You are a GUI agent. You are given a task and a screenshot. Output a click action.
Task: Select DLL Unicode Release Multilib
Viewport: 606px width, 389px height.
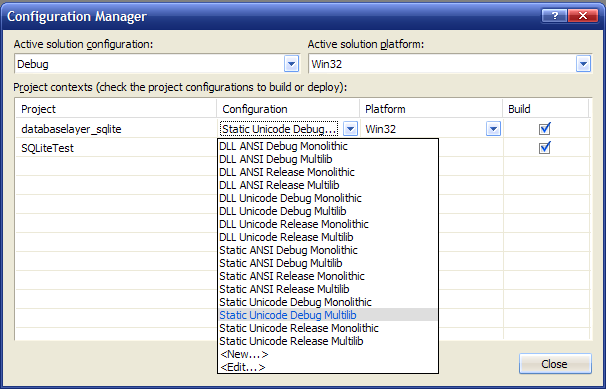(328, 237)
